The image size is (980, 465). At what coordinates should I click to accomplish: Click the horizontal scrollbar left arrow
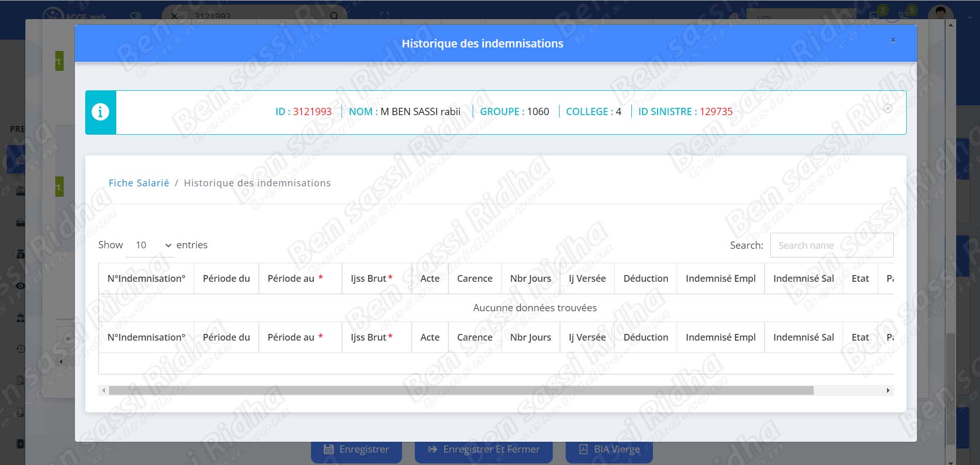click(x=104, y=391)
